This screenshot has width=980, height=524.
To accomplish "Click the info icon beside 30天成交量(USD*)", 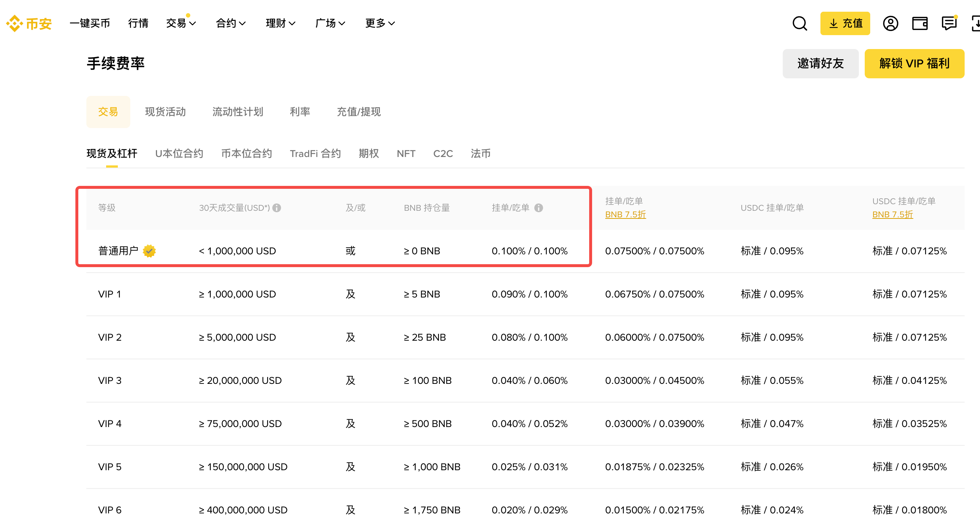I will coord(277,208).
